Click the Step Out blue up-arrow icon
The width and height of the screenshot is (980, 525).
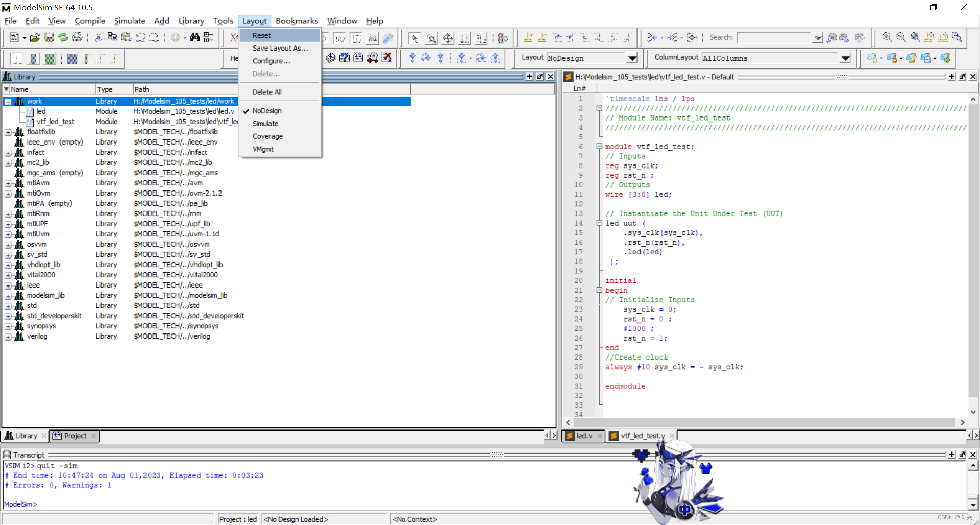click(x=440, y=58)
